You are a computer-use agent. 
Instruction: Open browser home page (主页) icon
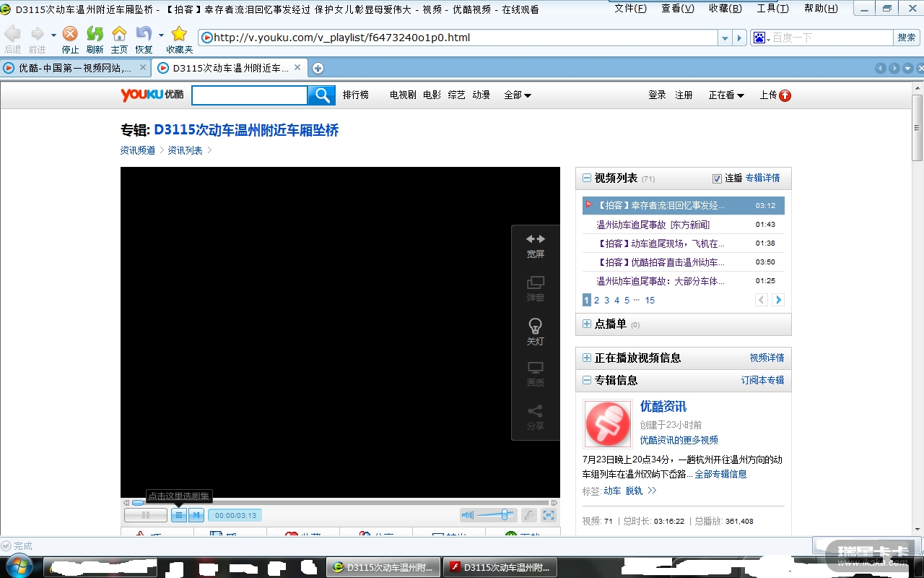pyautogui.click(x=119, y=35)
